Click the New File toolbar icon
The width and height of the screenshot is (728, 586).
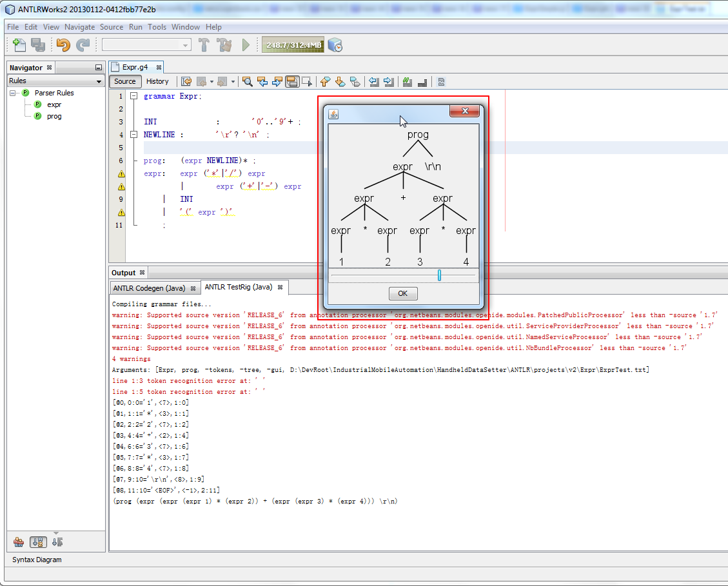pos(19,44)
